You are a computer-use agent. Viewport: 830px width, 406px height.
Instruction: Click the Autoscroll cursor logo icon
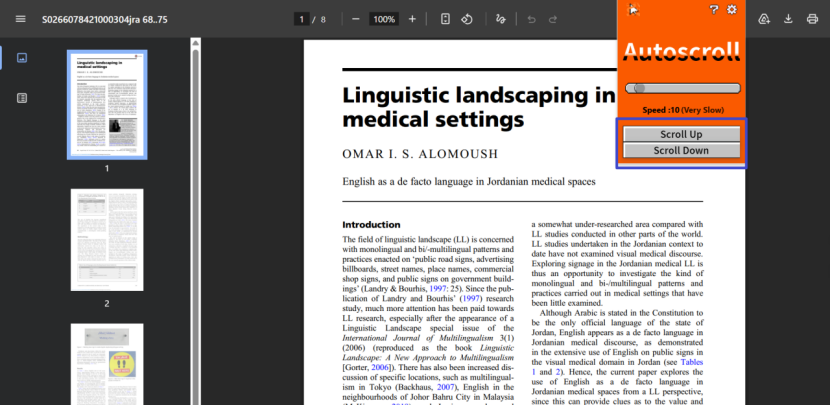(633, 10)
